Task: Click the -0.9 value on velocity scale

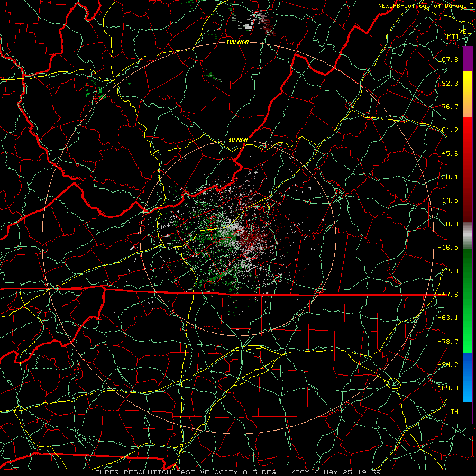Action: coord(450,224)
